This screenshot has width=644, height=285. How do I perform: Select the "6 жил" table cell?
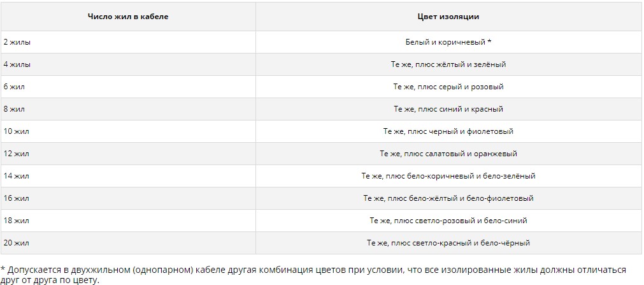[x=15, y=87]
